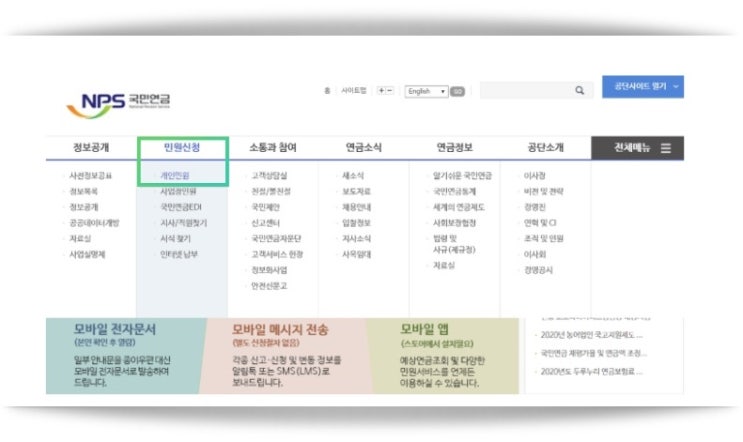Select 이사회 submenu item
Image resolution: width=743 pixels, height=442 pixels.
tap(535, 254)
